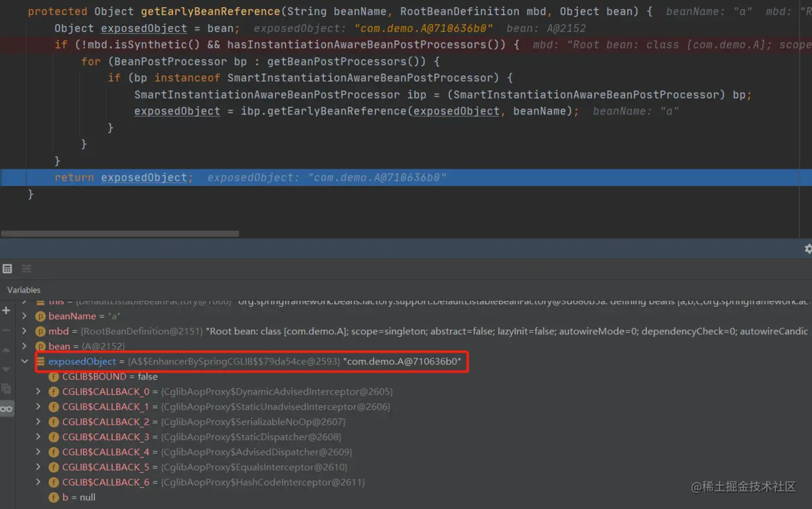Click the parameter icon beside mbd
This screenshot has width=812, height=509.
tap(41, 332)
